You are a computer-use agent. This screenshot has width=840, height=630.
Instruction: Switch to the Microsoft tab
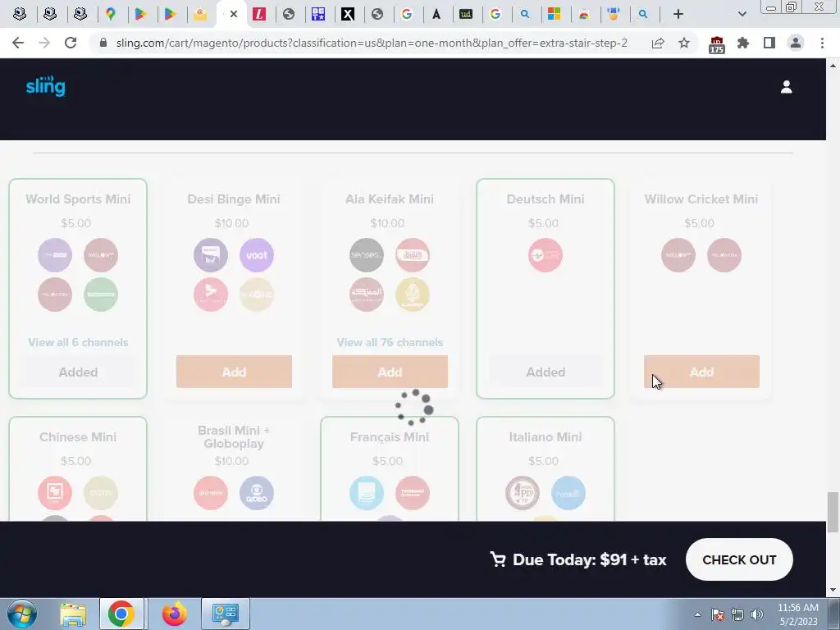[x=554, y=14]
